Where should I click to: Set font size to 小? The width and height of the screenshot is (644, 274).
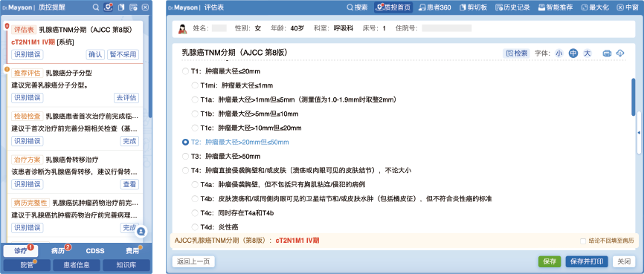pyautogui.click(x=559, y=53)
